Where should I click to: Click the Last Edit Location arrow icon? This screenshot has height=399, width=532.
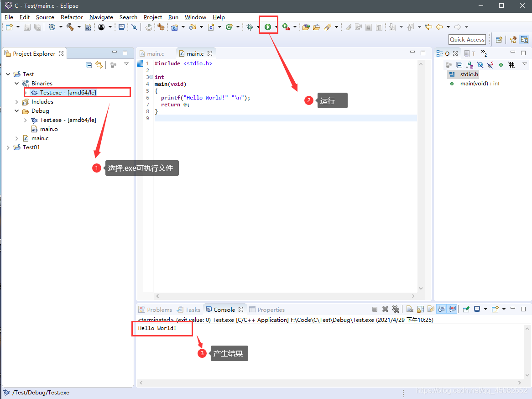click(428, 27)
